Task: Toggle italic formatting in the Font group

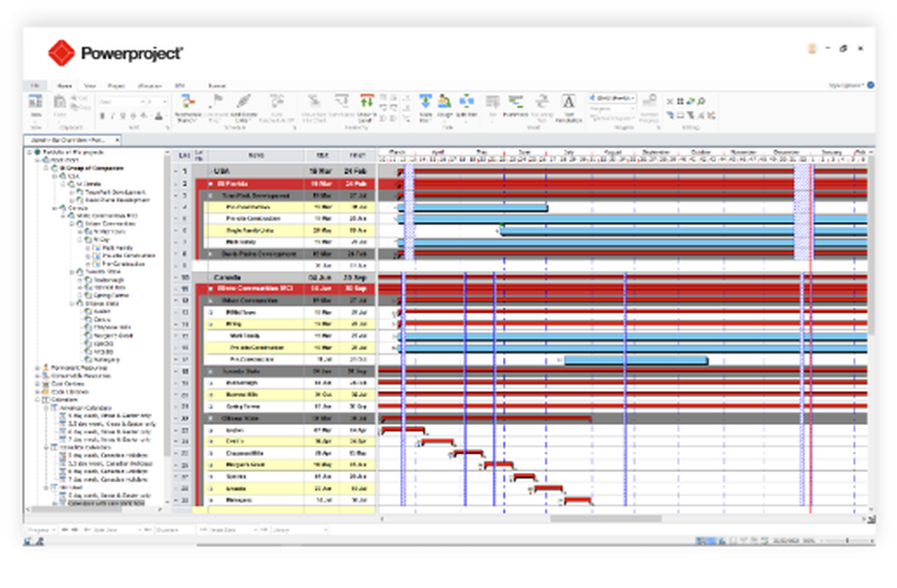Action: click(111, 116)
